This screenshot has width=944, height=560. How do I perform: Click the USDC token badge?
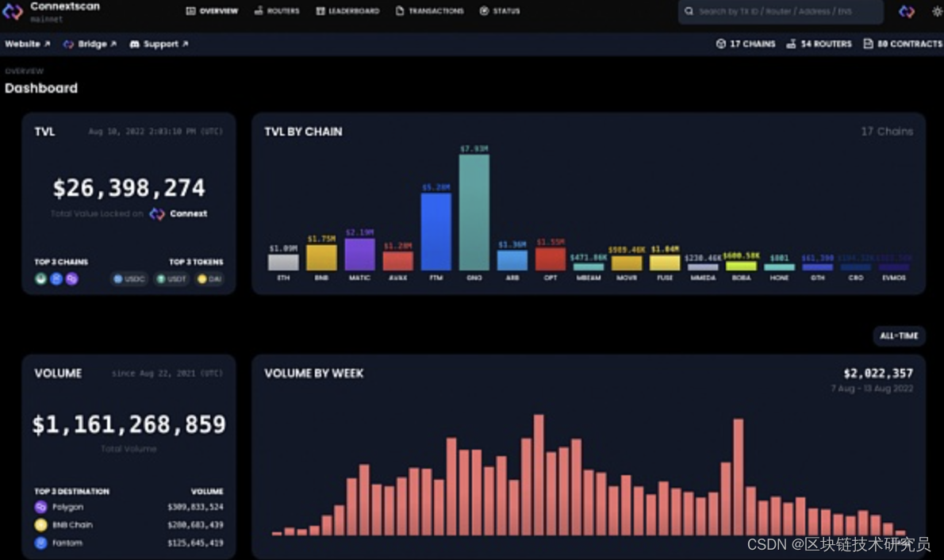pos(128,278)
